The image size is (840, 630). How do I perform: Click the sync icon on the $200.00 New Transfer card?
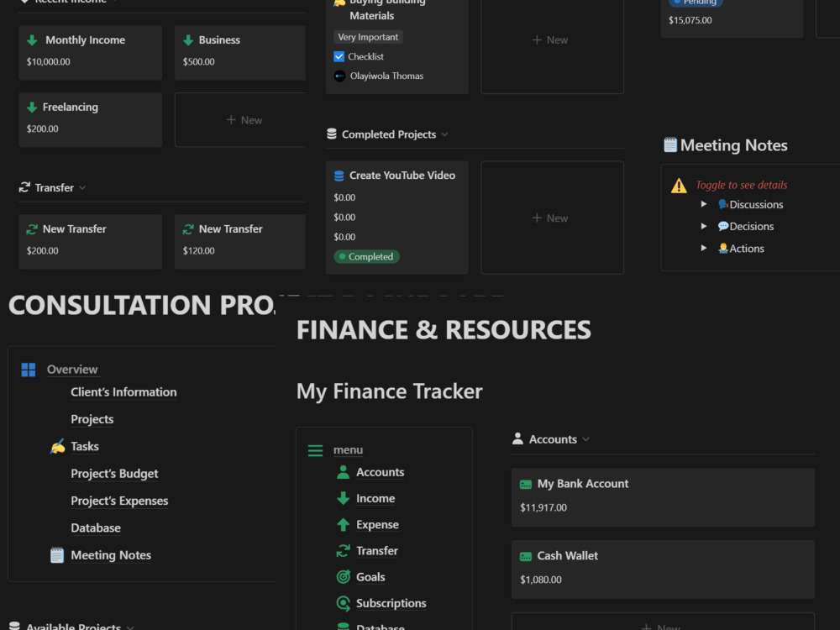32,229
